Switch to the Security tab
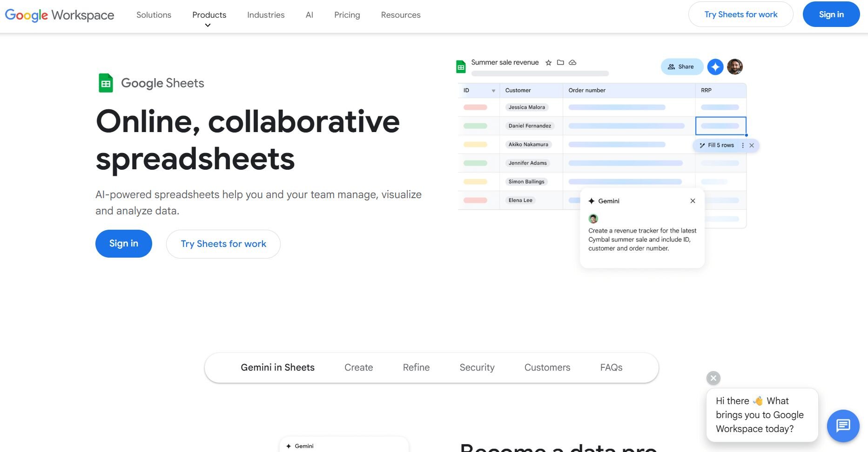868x452 pixels. pos(477,367)
